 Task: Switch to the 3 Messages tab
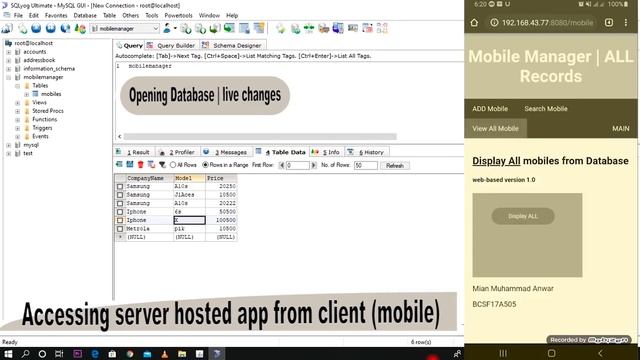(x=226, y=152)
